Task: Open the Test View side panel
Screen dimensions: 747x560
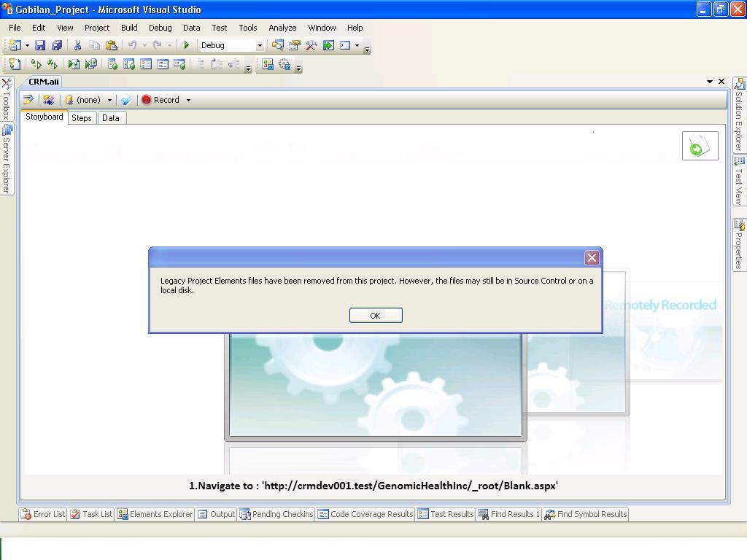Action: tap(740, 181)
